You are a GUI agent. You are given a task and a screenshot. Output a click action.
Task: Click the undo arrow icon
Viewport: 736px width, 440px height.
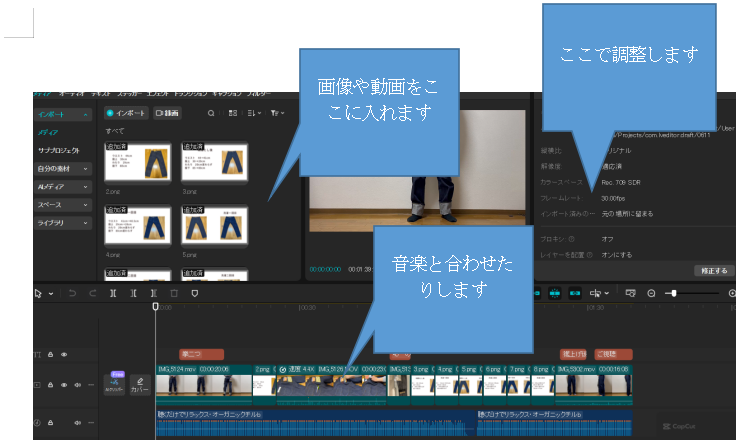pos(72,293)
